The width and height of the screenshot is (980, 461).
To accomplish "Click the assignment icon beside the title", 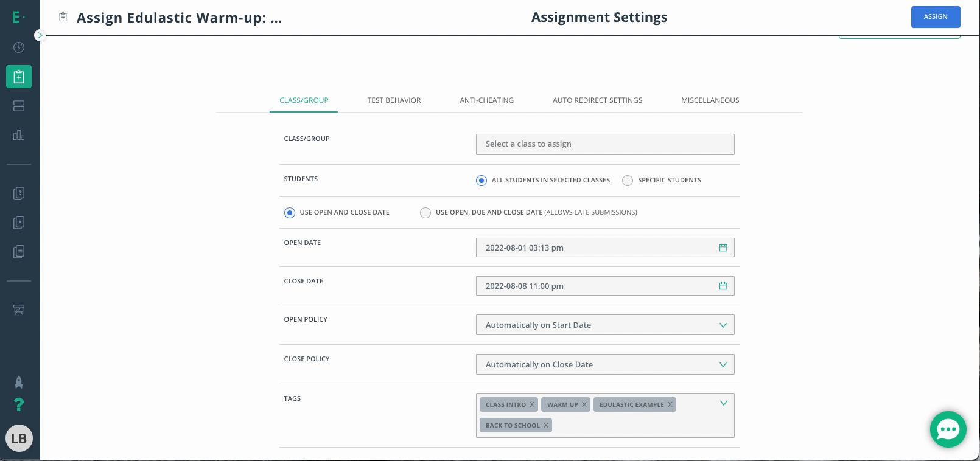I will pyautogui.click(x=63, y=17).
